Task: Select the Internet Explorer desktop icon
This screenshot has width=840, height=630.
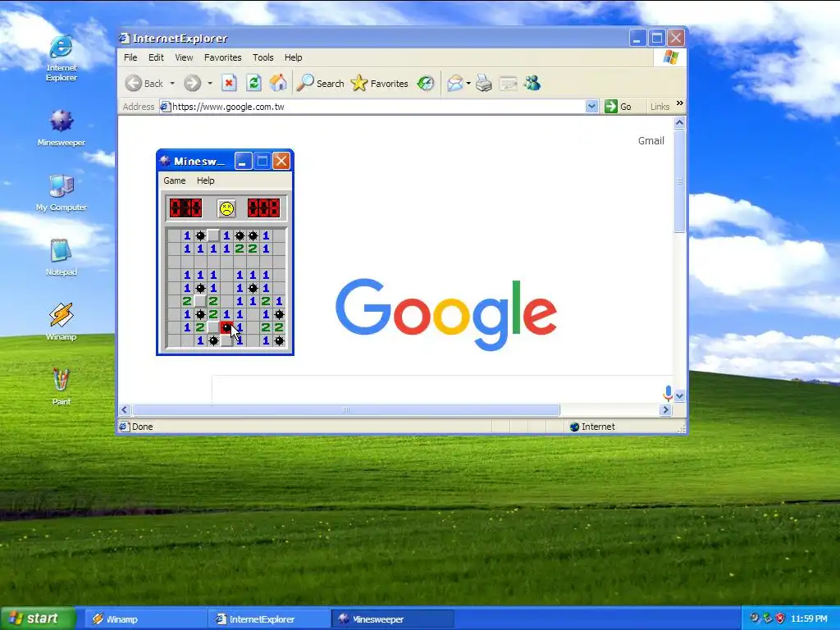Action: pyautogui.click(x=61, y=58)
